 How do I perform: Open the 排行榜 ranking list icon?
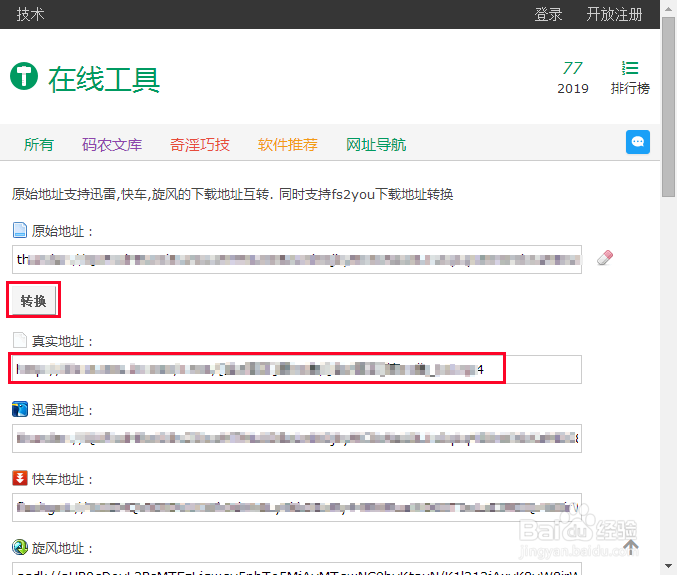(x=630, y=68)
